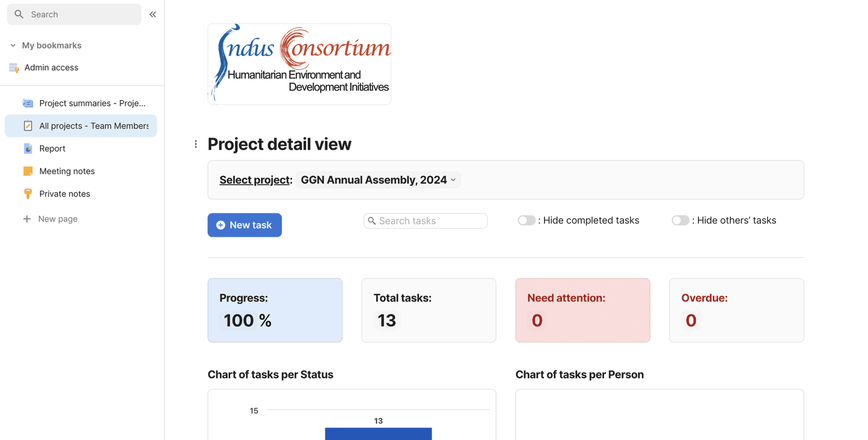868x440 pixels.
Task: Click the All projects clipboard icon
Action: 28,125
